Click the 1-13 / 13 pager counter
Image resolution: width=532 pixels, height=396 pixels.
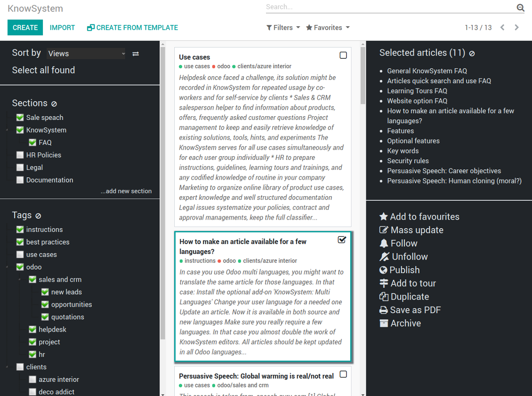click(478, 27)
